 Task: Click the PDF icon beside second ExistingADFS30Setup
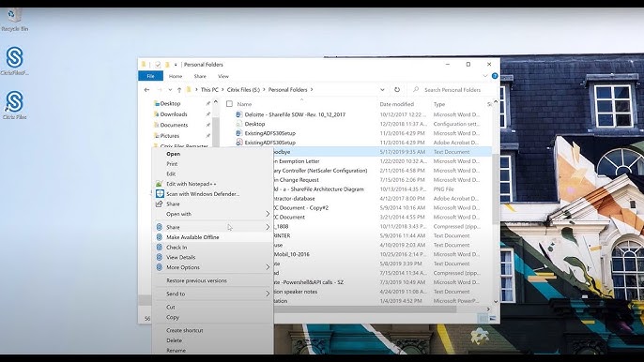click(239, 143)
